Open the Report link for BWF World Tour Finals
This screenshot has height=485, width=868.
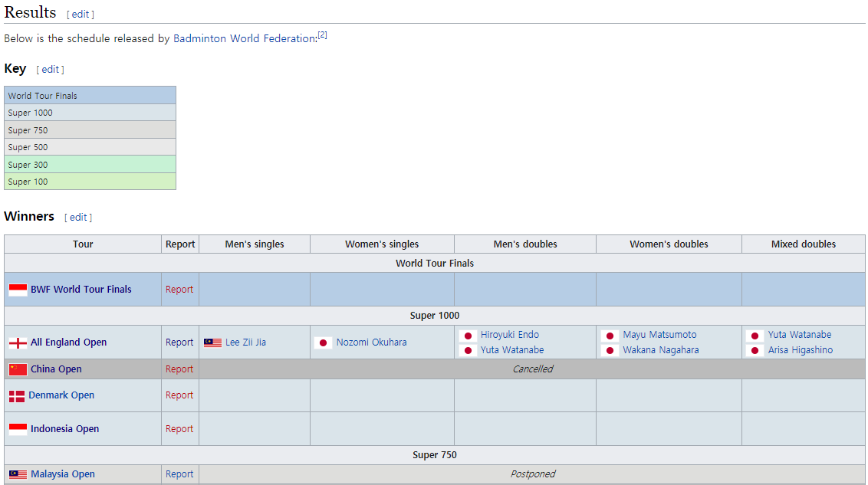pos(179,289)
